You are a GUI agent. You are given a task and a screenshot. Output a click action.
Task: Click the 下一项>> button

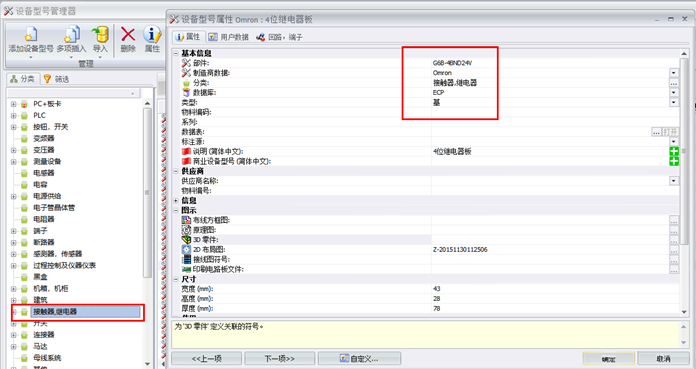(x=280, y=358)
